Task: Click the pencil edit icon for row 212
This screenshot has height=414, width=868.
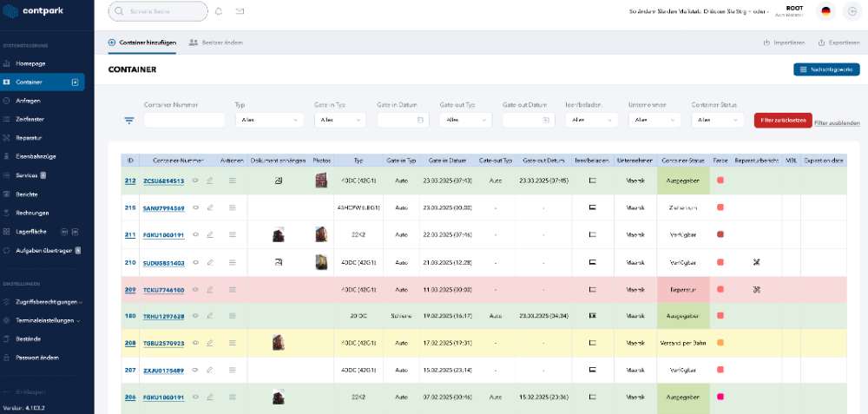Action: pos(210,181)
